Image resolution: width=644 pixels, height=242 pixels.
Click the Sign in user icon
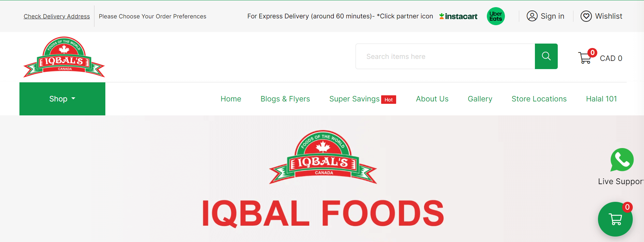[532, 16]
